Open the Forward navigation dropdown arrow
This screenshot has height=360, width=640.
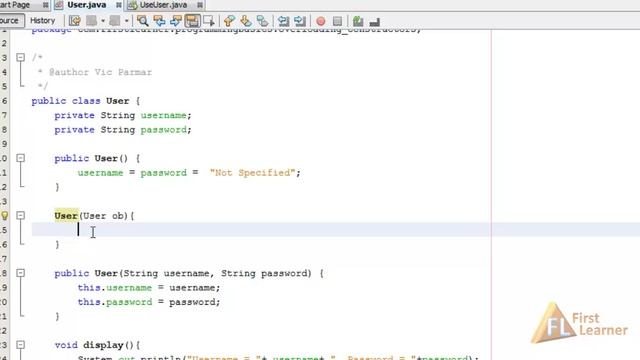[x=127, y=20]
